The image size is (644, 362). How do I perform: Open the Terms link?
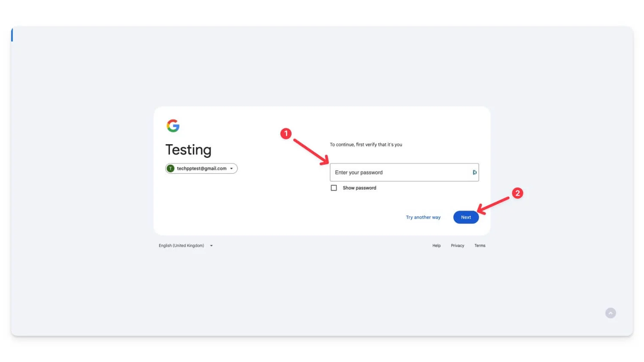pyautogui.click(x=480, y=246)
